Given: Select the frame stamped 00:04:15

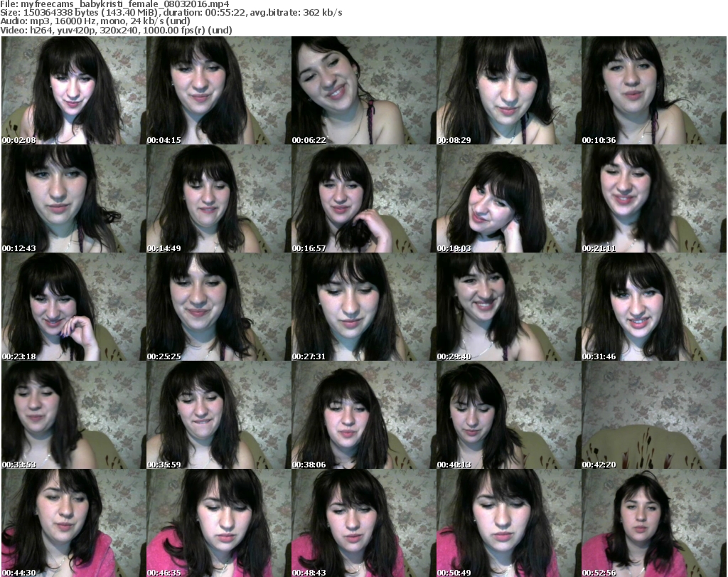Looking at the screenshot, I should click(219, 90).
